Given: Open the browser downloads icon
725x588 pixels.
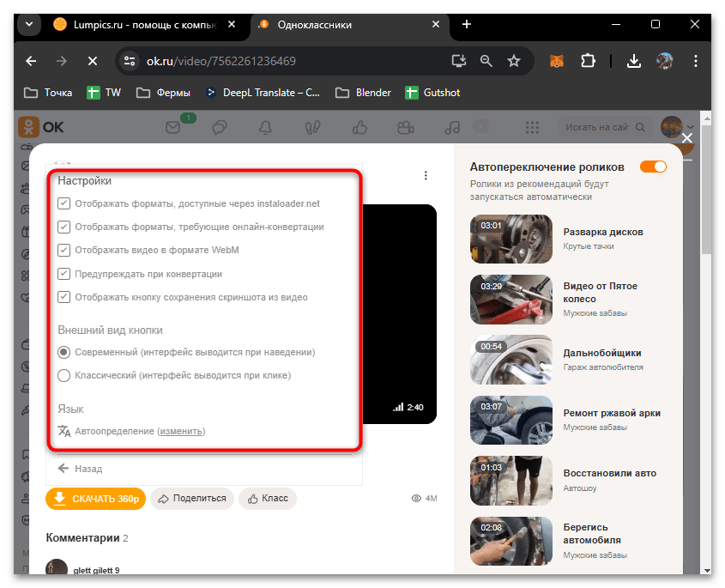Looking at the screenshot, I should tap(633, 61).
